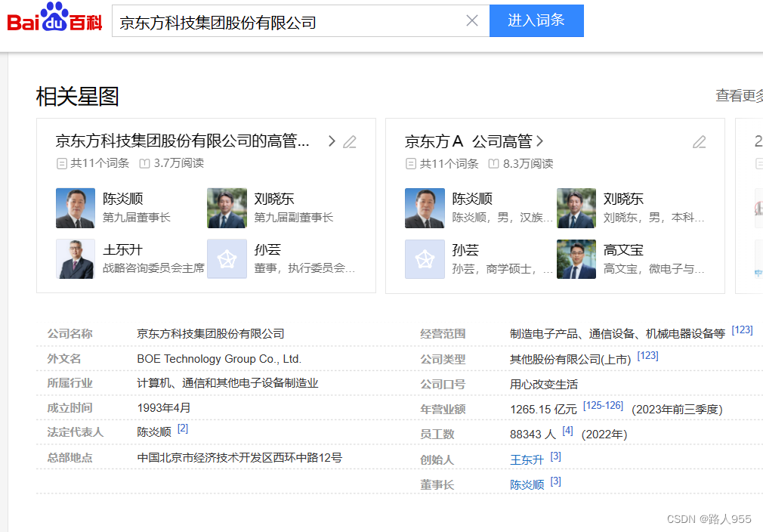Click reference [123] after 其他股份有限公司(上市)
The width and height of the screenshot is (763, 532).
pyautogui.click(x=647, y=356)
